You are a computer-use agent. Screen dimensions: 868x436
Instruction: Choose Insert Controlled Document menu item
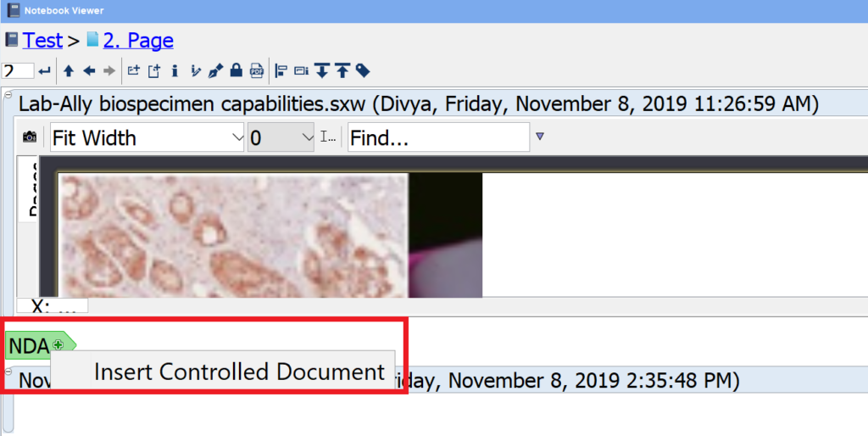(x=239, y=372)
